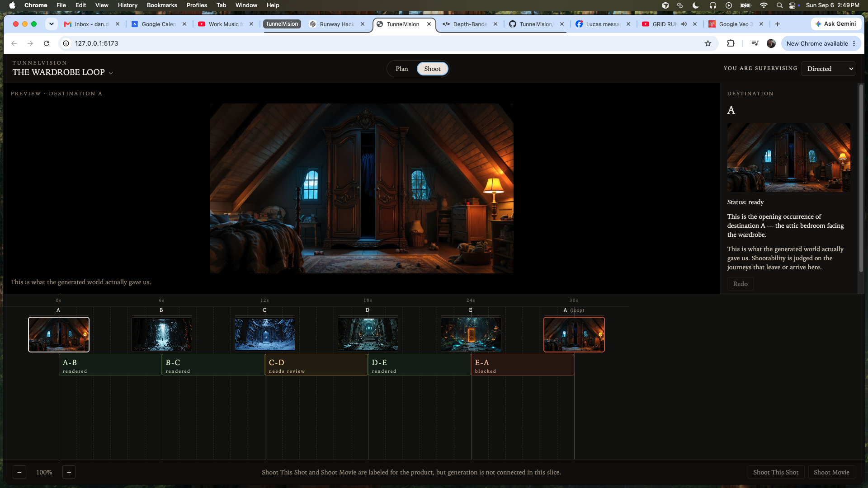Open the Bookmarks menu
Image resolution: width=868 pixels, height=488 pixels.
pos(162,5)
